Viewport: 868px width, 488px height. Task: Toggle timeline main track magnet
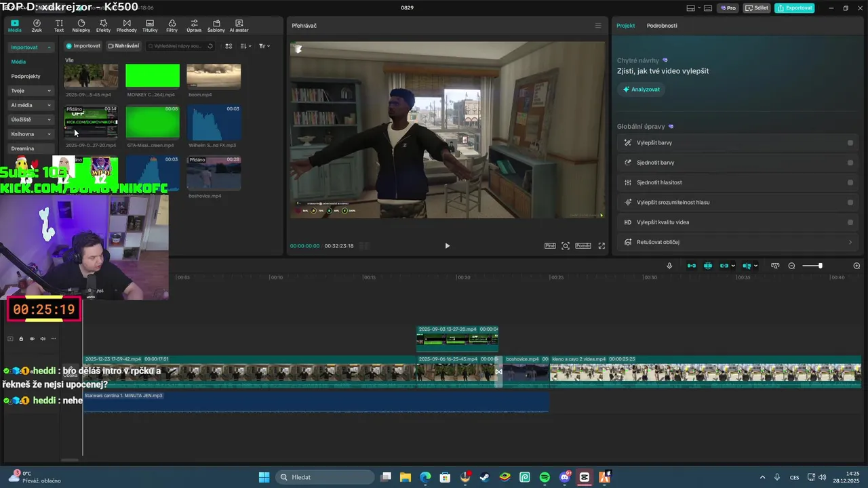point(692,266)
